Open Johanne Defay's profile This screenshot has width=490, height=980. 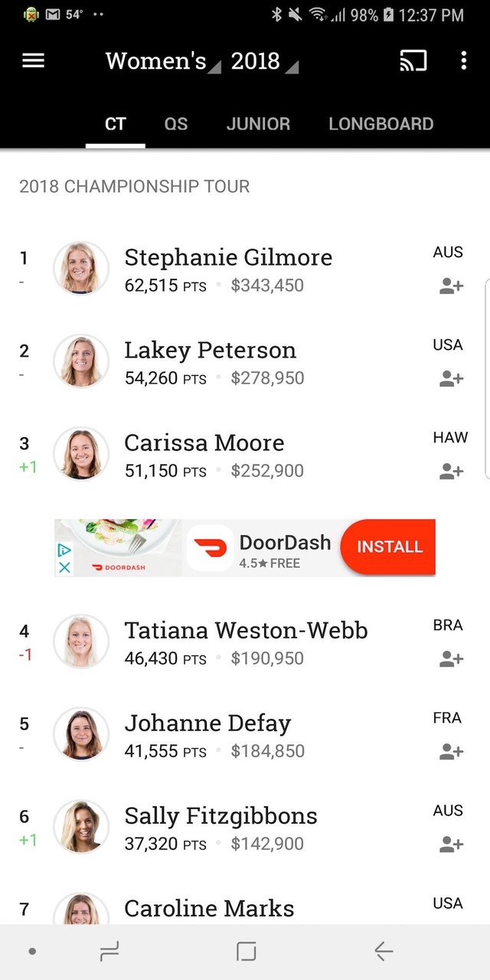(x=207, y=723)
